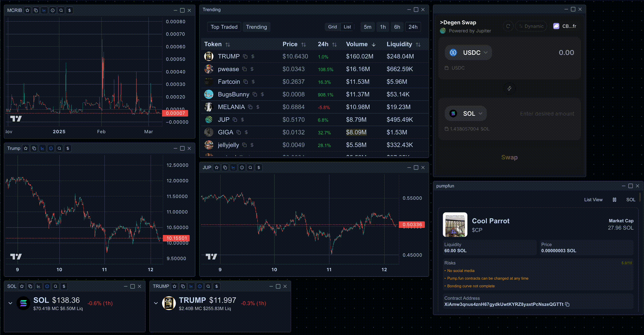Select the jellyjelly row in the Trending table
The image size is (644, 335).
click(314, 145)
